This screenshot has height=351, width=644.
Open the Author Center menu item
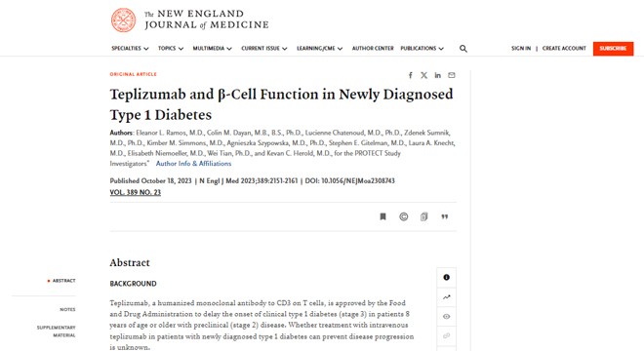click(373, 49)
